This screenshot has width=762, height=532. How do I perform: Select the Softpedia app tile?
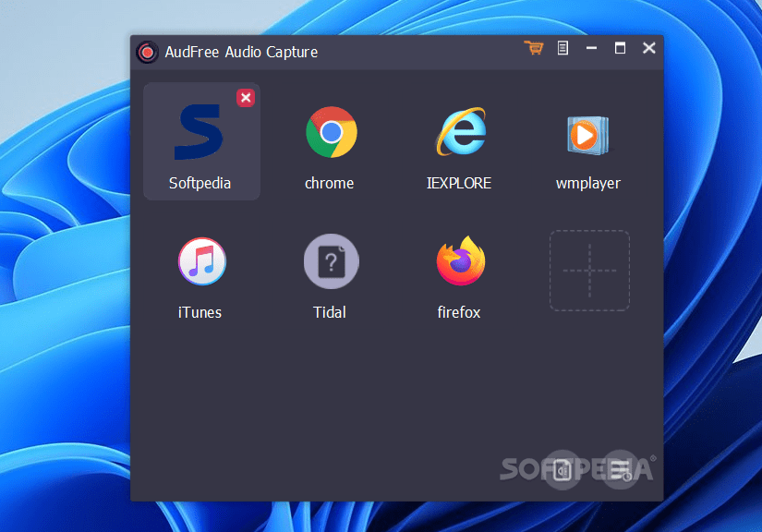pyautogui.click(x=200, y=139)
